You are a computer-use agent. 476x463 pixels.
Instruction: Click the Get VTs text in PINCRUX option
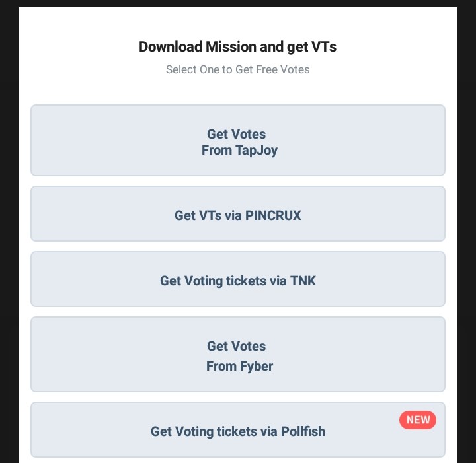(x=194, y=215)
